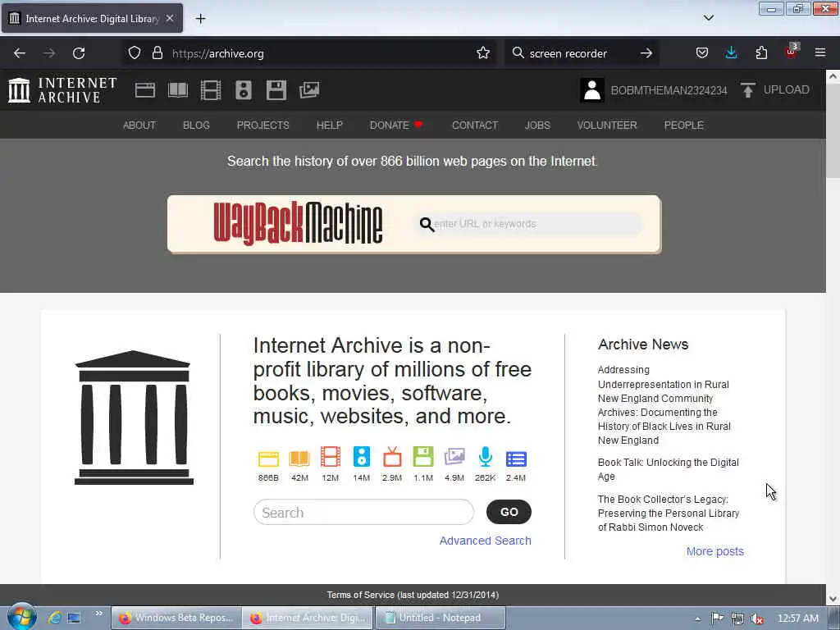Select the TV icon labeled 2.9M
840x630 pixels.
[392, 457]
